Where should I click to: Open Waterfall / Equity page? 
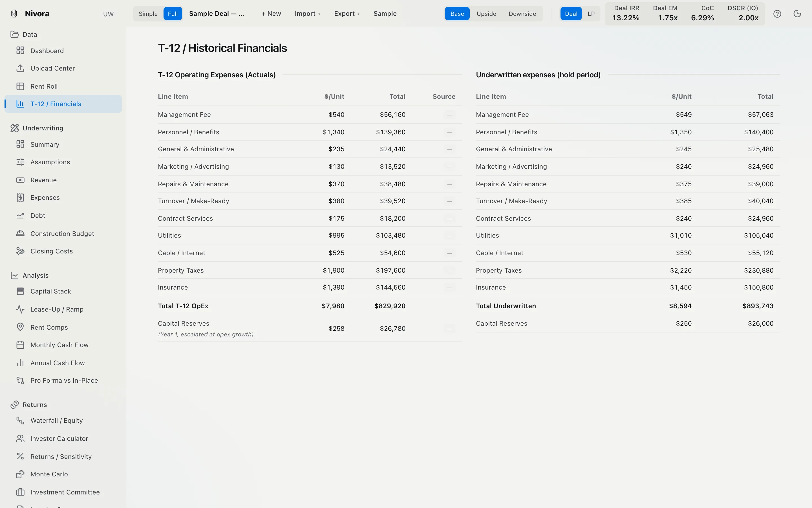click(x=63, y=421)
